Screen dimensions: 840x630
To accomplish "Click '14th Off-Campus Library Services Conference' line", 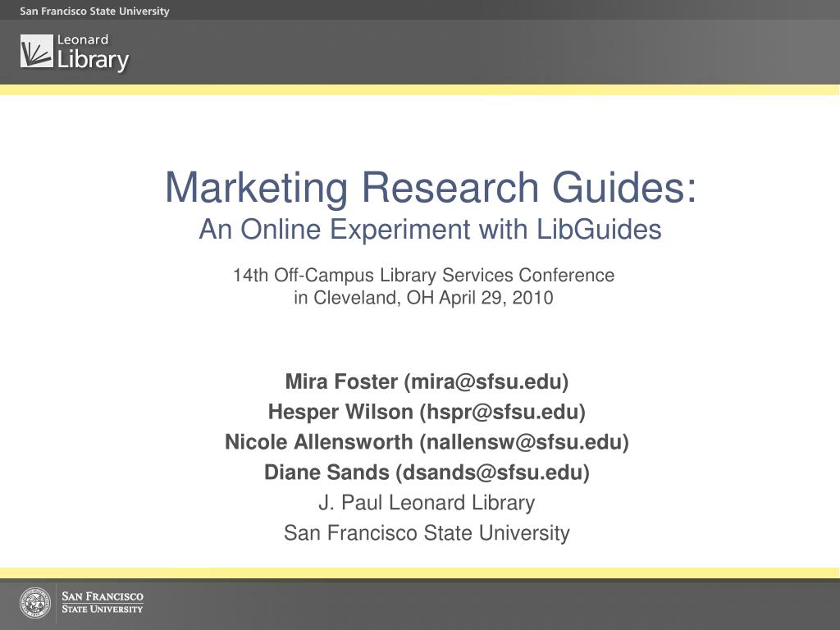I will tap(424, 276).
